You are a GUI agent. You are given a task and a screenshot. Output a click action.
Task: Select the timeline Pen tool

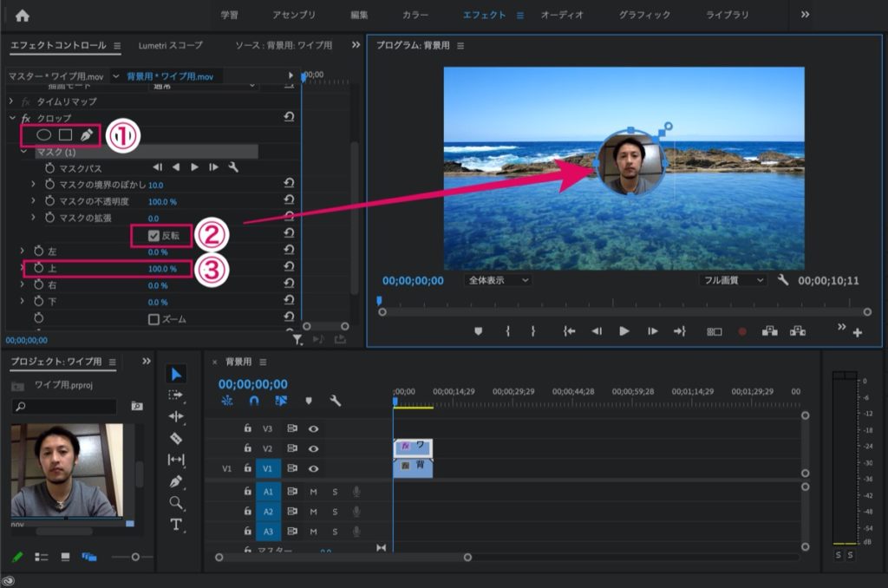(176, 481)
